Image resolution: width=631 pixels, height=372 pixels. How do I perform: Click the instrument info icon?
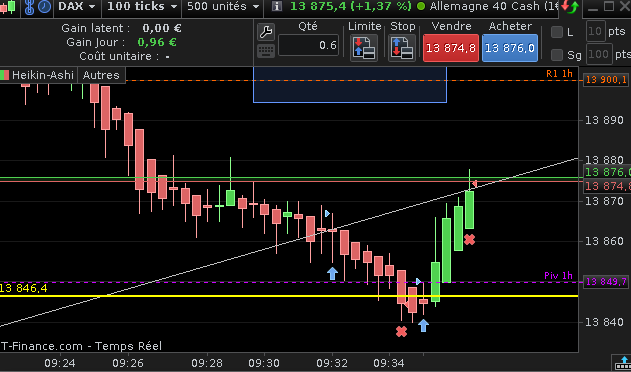click(x=276, y=6)
